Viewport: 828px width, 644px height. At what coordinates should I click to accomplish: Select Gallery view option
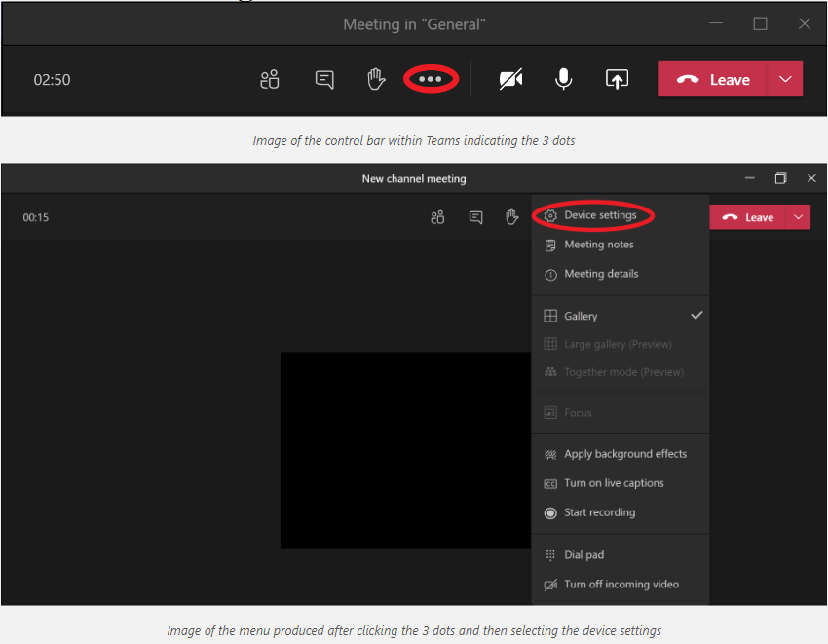[620, 316]
